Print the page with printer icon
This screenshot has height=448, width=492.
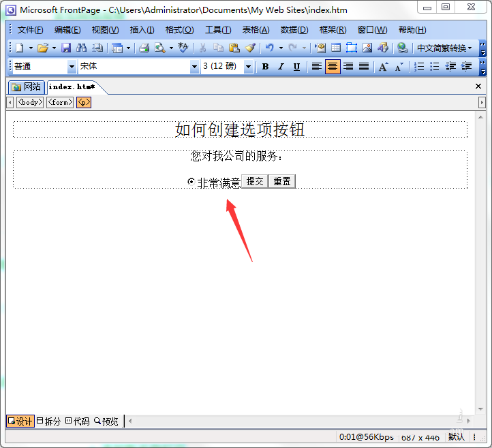coord(144,48)
